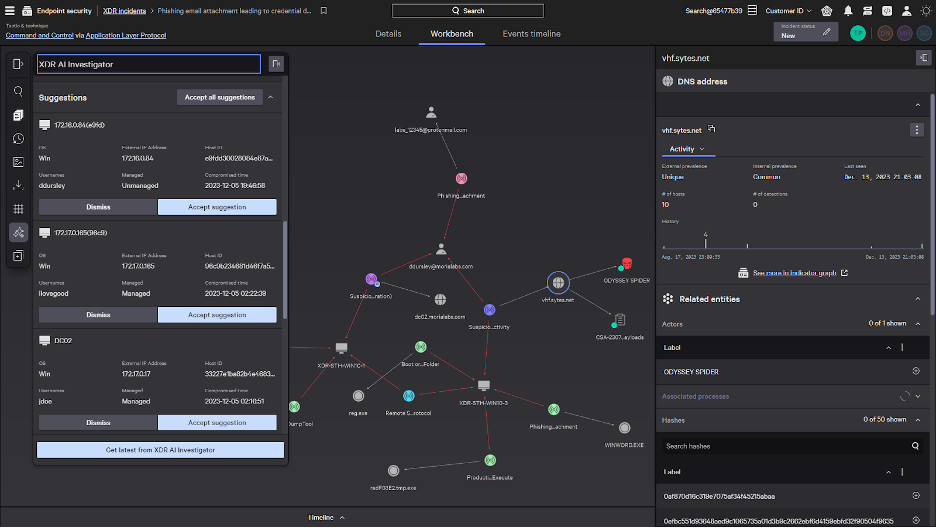Switch to the Details tab
This screenshot has height=528, width=936.
click(388, 34)
